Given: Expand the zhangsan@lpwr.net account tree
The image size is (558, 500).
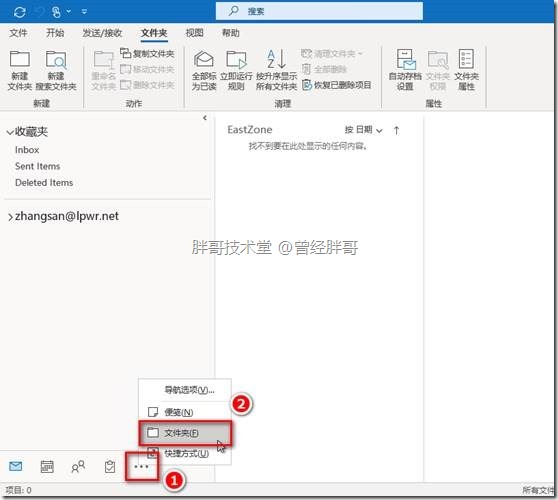Looking at the screenshot, I should [10, 217].
